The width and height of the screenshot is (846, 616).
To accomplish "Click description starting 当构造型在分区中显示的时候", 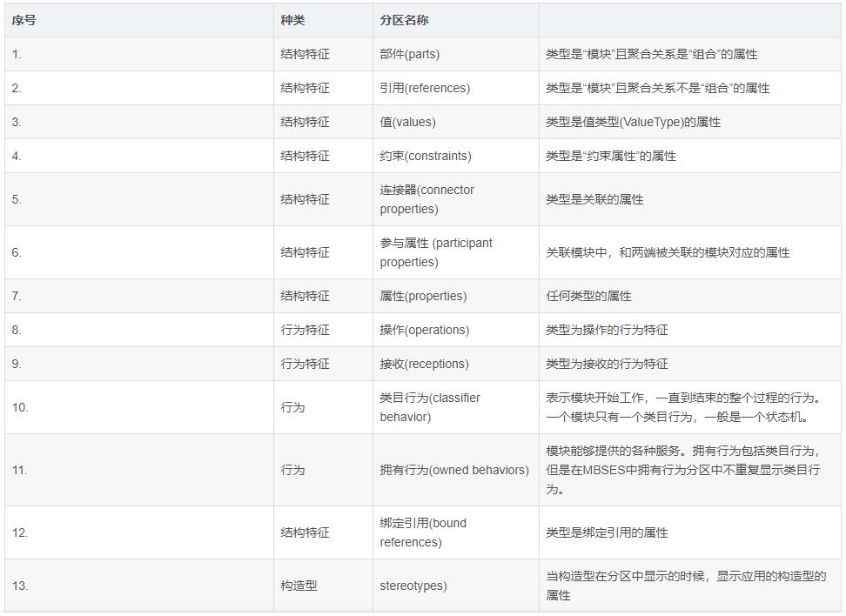I will pos(690,586).
